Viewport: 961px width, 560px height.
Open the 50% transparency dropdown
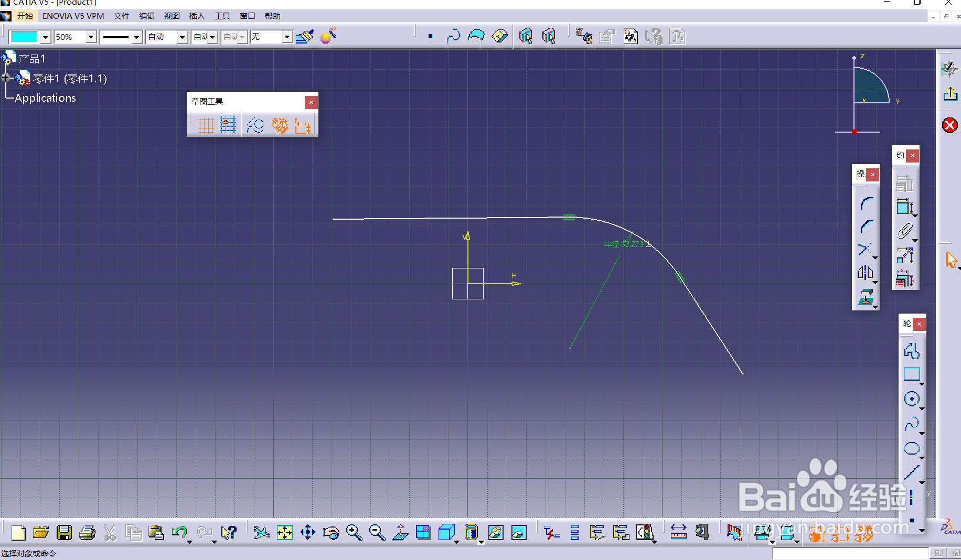91,37
